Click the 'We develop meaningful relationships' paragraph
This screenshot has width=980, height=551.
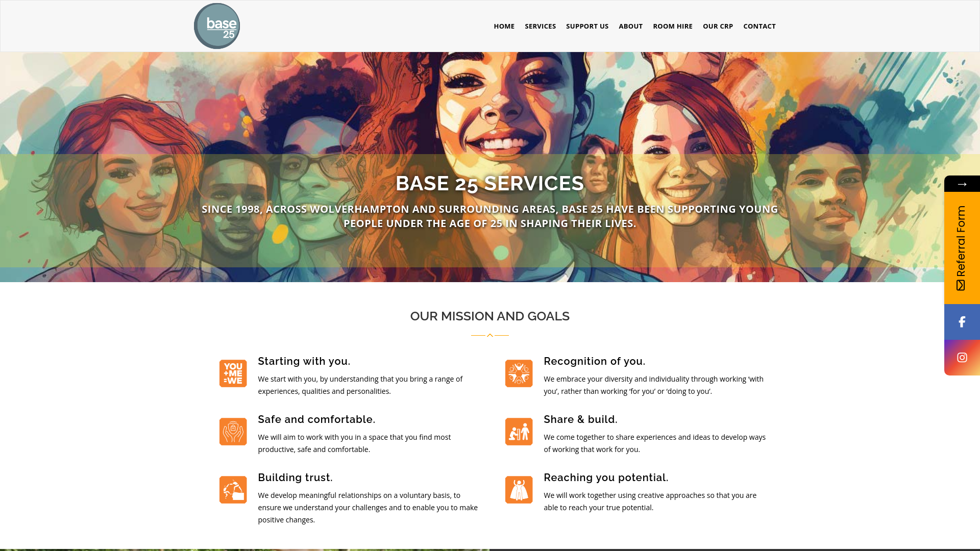tap(368, 508)
